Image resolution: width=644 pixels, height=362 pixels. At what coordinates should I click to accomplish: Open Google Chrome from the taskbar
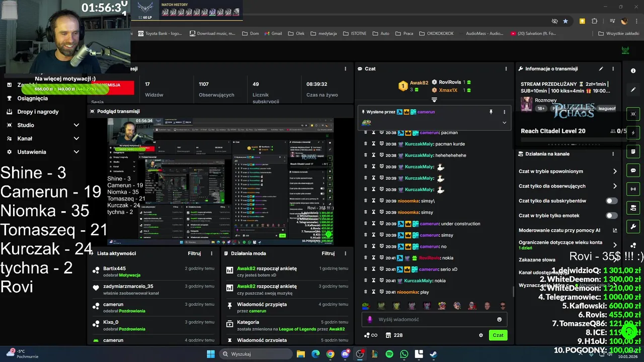pos(330,354)
